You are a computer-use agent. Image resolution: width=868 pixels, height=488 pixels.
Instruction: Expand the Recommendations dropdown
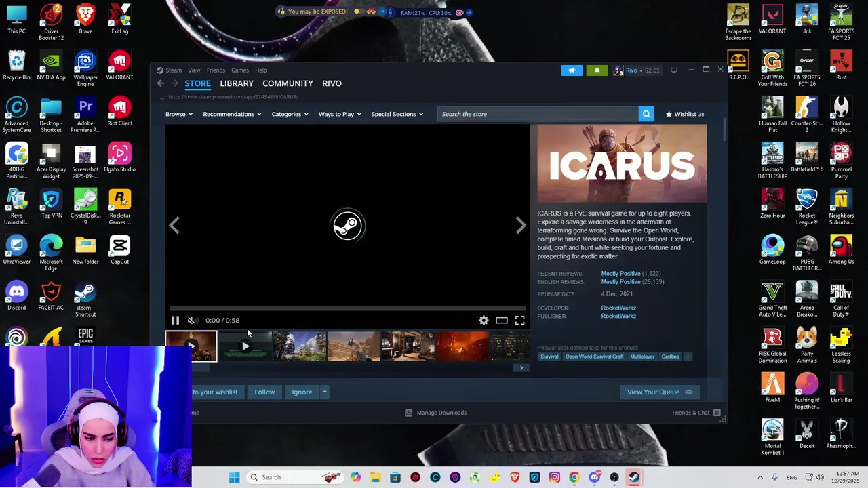[x=232, y=114]
